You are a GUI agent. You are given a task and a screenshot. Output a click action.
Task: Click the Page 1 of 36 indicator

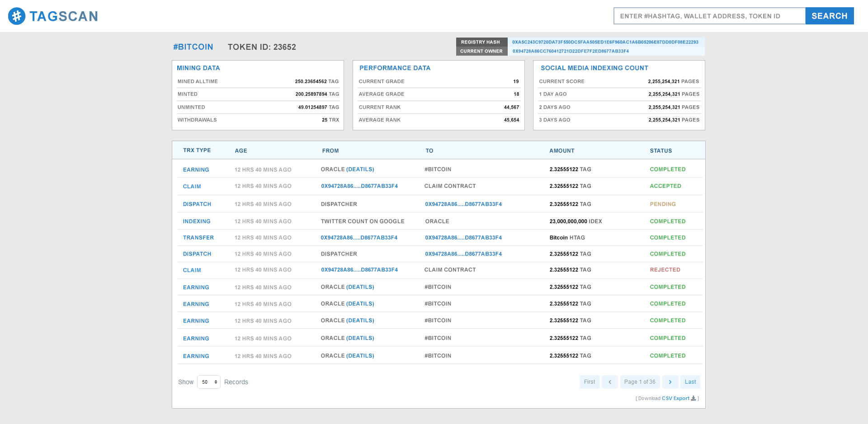[x=640, y=382]
